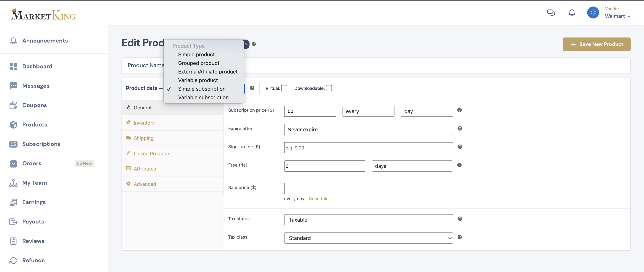The height and width of the screenshot is (272, 644).
Task: Click the Payouts exit icon
Action: (x=13, y=222)
